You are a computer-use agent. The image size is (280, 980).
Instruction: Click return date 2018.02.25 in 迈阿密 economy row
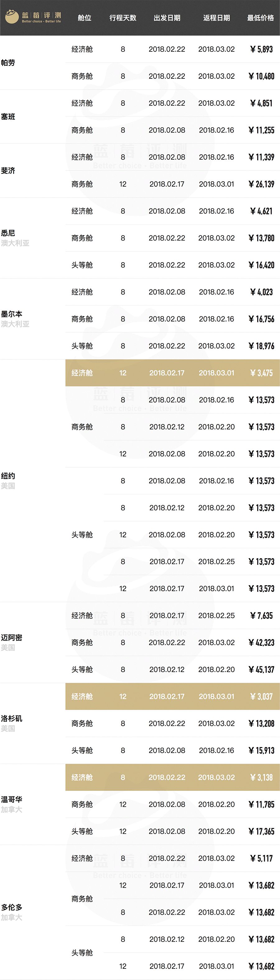coord(217,616)
